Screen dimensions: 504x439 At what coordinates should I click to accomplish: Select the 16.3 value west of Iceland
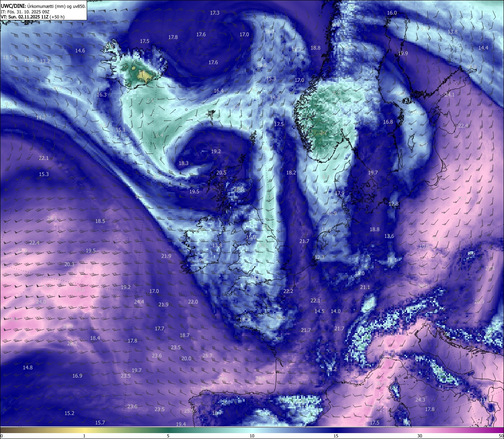click(x=102, y=95)
